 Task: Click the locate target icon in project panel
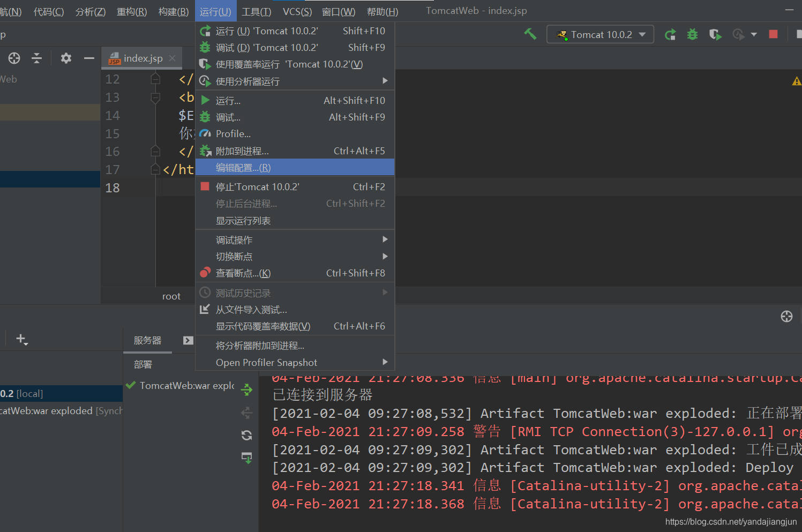coord(14,58)
